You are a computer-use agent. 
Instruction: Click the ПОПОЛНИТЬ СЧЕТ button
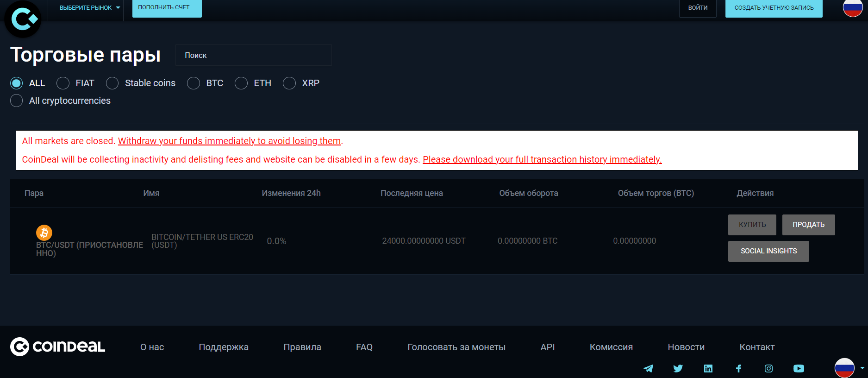pos(167,8)
